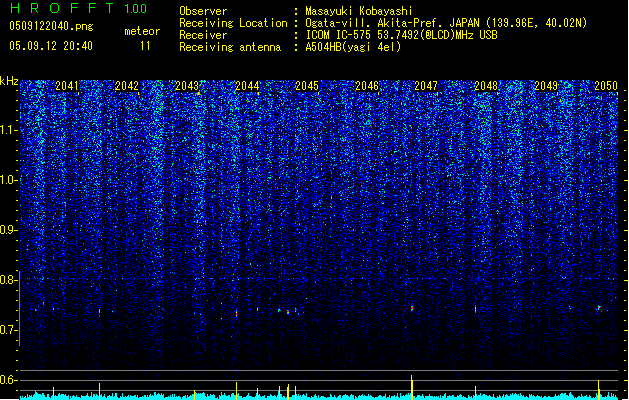629x400 pixels.
Task: Click the 1.0 kHz axis label
Action: pos(8,180)
